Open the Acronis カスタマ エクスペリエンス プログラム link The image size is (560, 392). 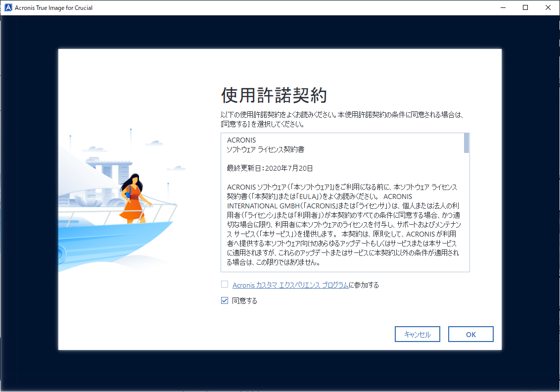point(290,285)
